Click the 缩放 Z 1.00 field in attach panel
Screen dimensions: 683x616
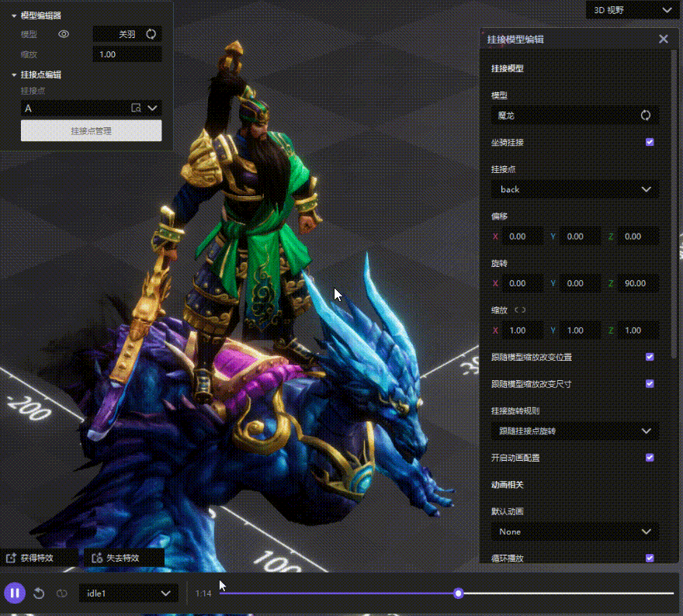click(x=638, y=330)
